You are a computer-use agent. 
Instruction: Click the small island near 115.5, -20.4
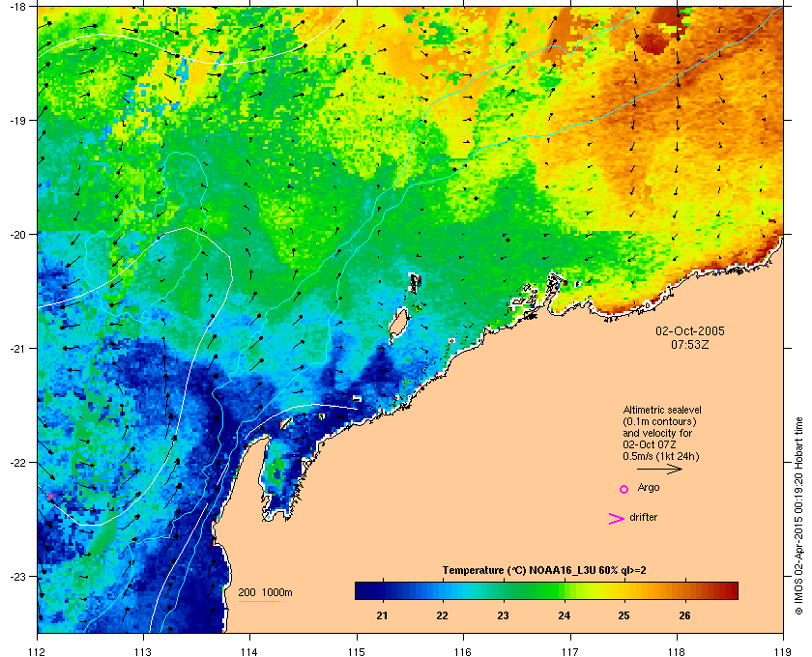[x=415, y=283]
